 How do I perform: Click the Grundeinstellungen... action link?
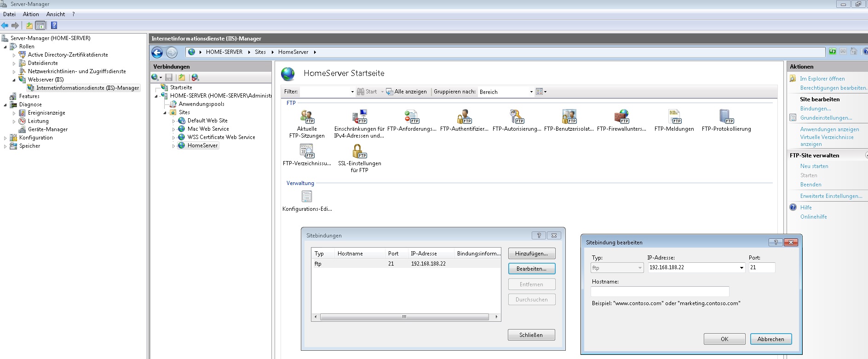[x=826, y=118]
